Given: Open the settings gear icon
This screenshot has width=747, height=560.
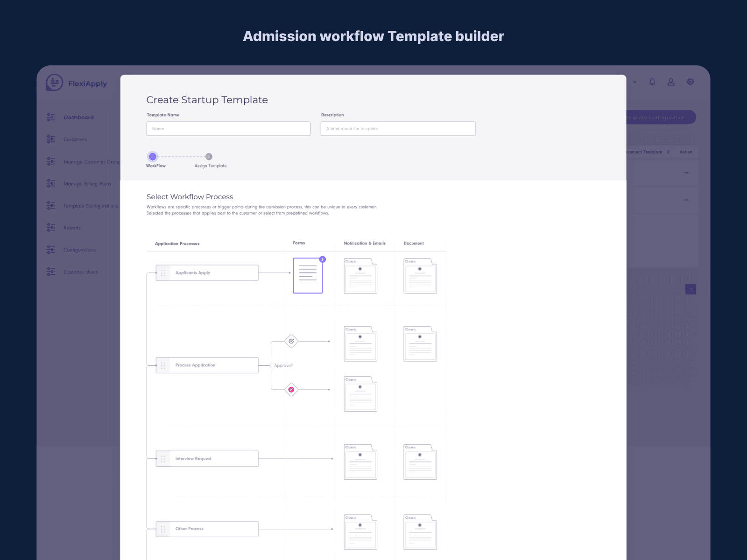Looking at the screenshot, I should coord(690,82).
